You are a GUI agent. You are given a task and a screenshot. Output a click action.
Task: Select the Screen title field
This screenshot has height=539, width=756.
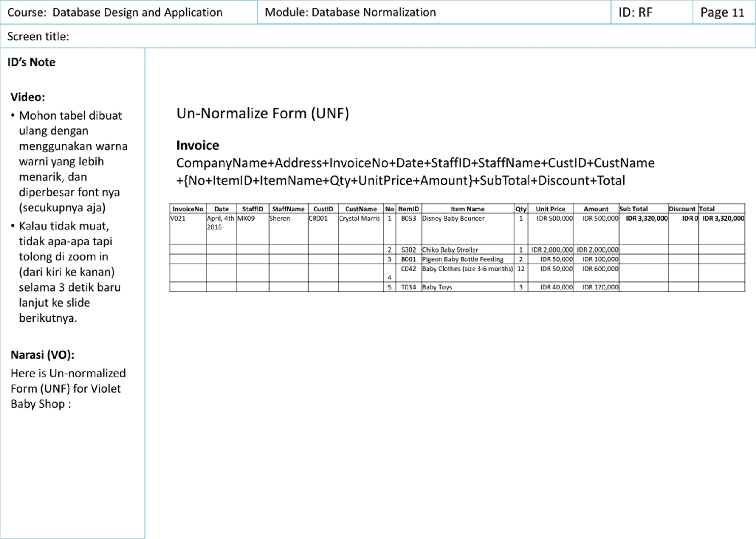pos(378,36)
